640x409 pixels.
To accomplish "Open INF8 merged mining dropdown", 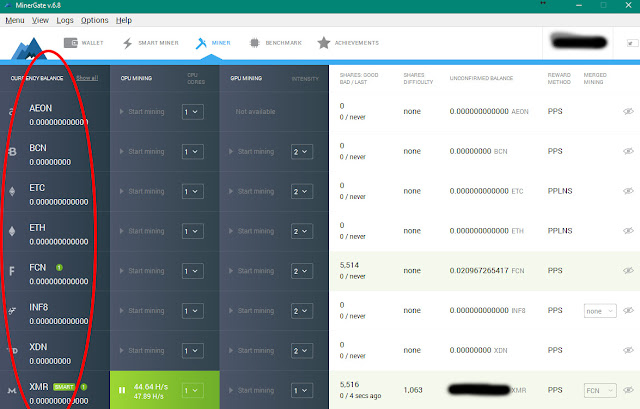I will click(x=600, y=311).
